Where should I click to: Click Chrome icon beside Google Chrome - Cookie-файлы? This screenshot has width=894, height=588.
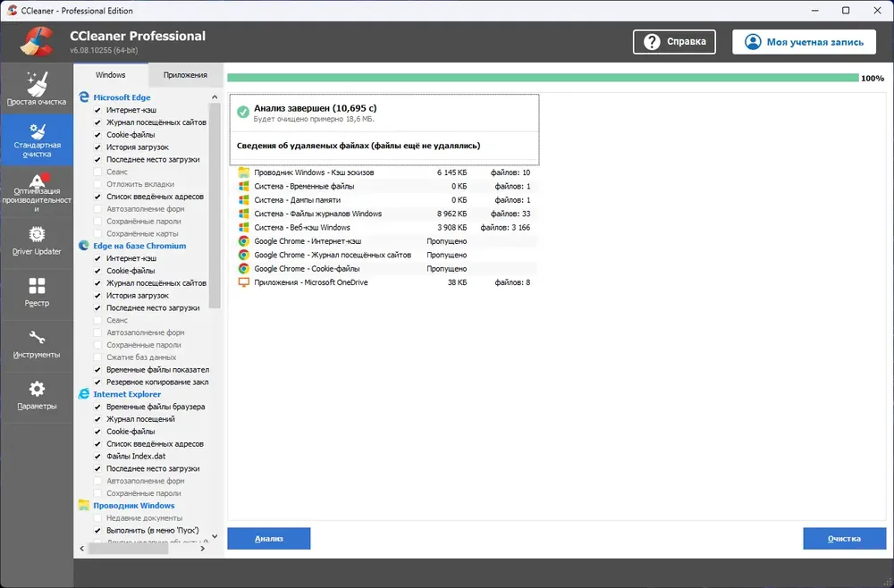coord(243,268)
